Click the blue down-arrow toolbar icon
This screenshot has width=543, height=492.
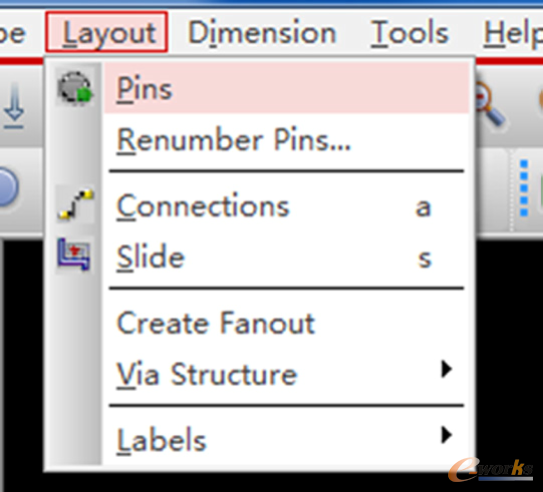click(x=14, y=106)
